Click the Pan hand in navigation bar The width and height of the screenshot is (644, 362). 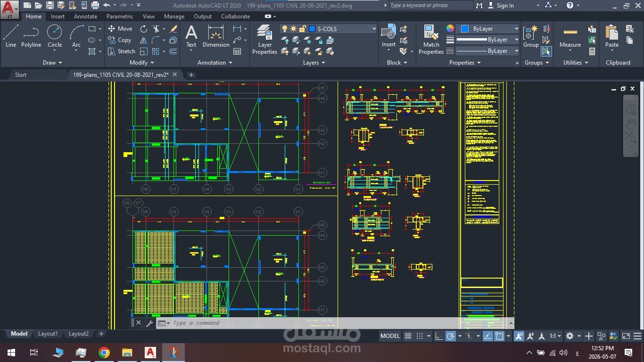coord(630,124)
